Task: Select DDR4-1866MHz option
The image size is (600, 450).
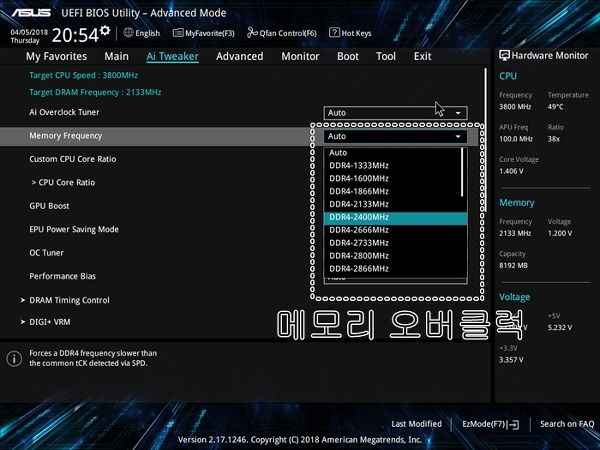Action: [393, 191]
